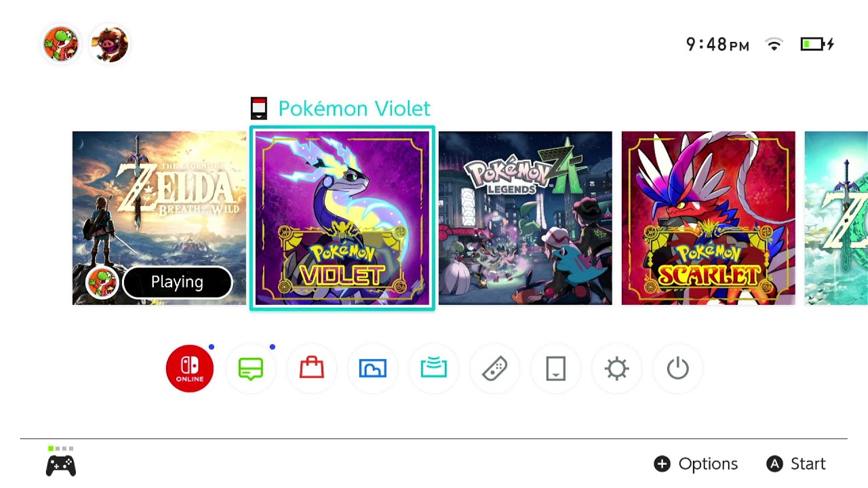This screenshot has width=868, height=488.
Task: Launch the Nintendo eShop bag icon
Action: coord(312,369)
